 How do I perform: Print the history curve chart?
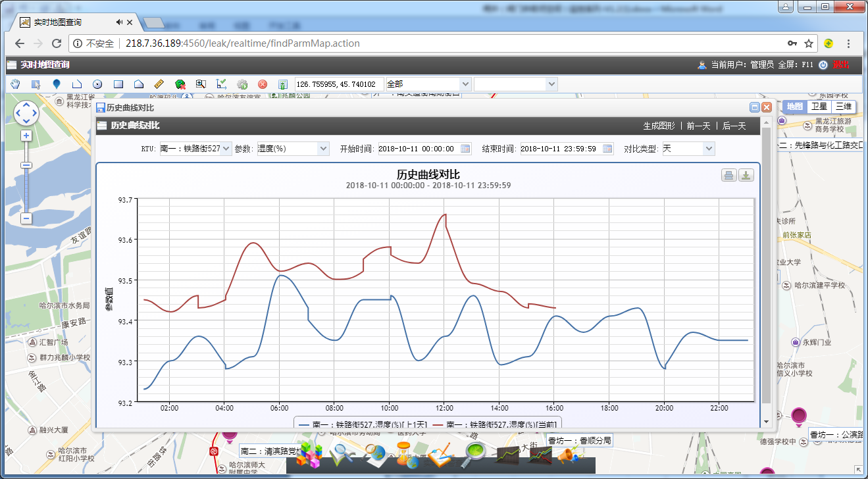(x=729, y=175)
